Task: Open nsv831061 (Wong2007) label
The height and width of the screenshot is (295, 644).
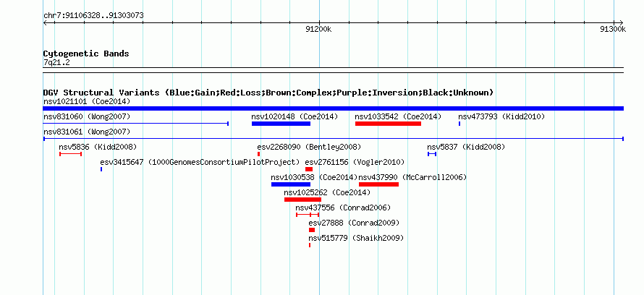Action: (x=87, y=132)
